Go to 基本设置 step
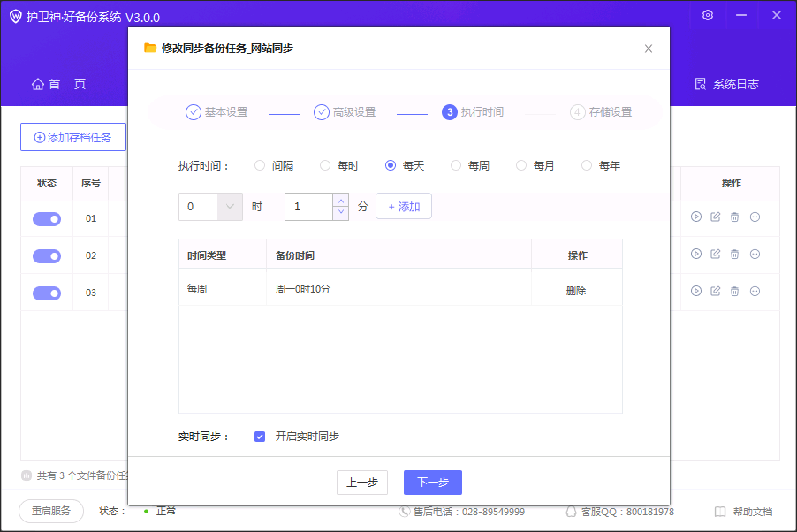797x532 pixels. (216, 112)
